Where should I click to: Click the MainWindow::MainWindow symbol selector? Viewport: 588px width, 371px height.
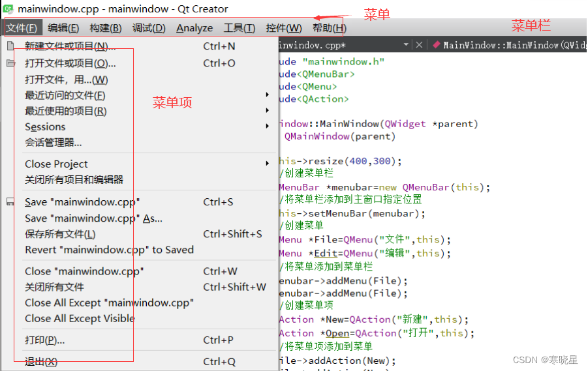[x=510, y=45]
